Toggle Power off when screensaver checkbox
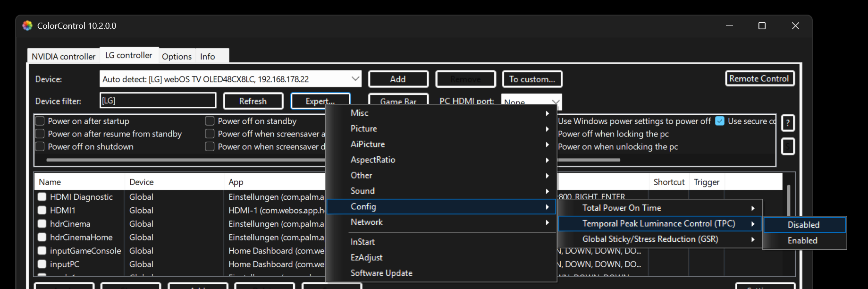868x289 pixels. click(x=210, y=134)
